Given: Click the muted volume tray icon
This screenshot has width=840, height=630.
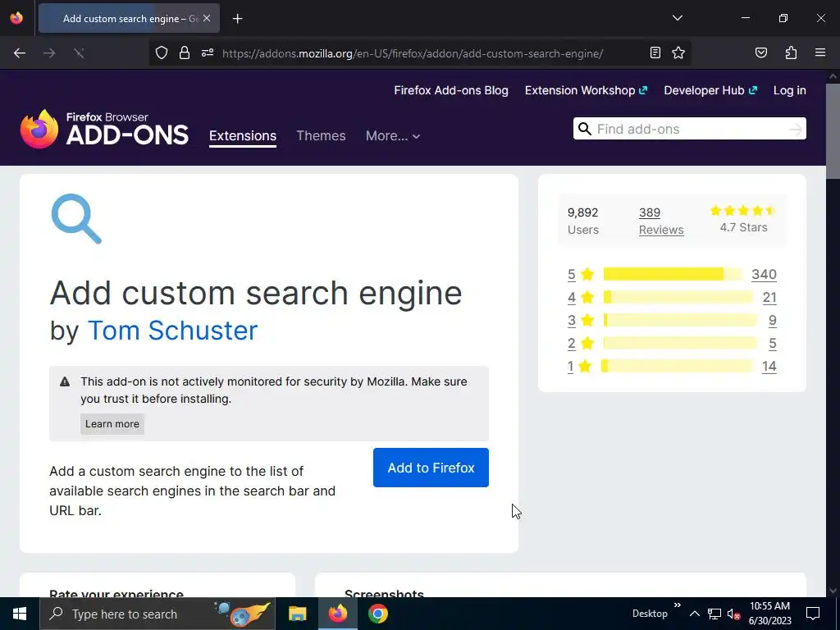Looking at the screenshot, I should click(734, 614).
